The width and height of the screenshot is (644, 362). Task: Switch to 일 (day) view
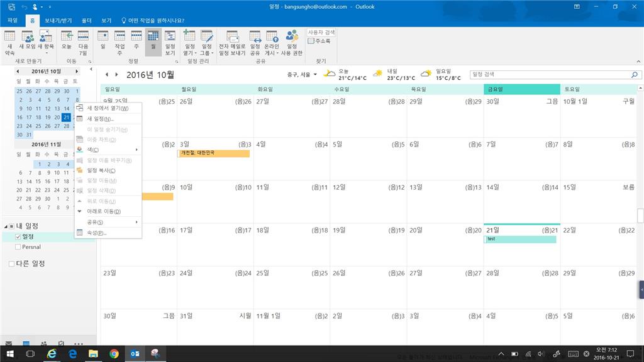(x=103, y=40)
